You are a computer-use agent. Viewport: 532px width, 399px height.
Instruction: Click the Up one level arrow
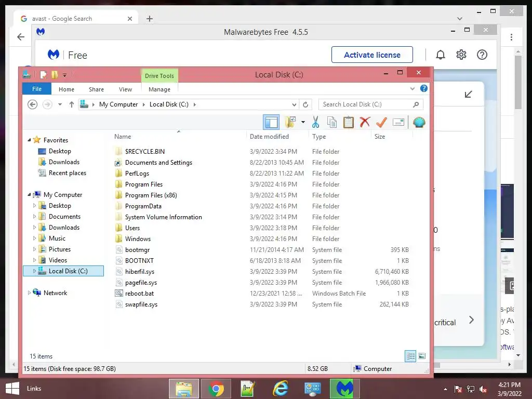coord(72,104)
